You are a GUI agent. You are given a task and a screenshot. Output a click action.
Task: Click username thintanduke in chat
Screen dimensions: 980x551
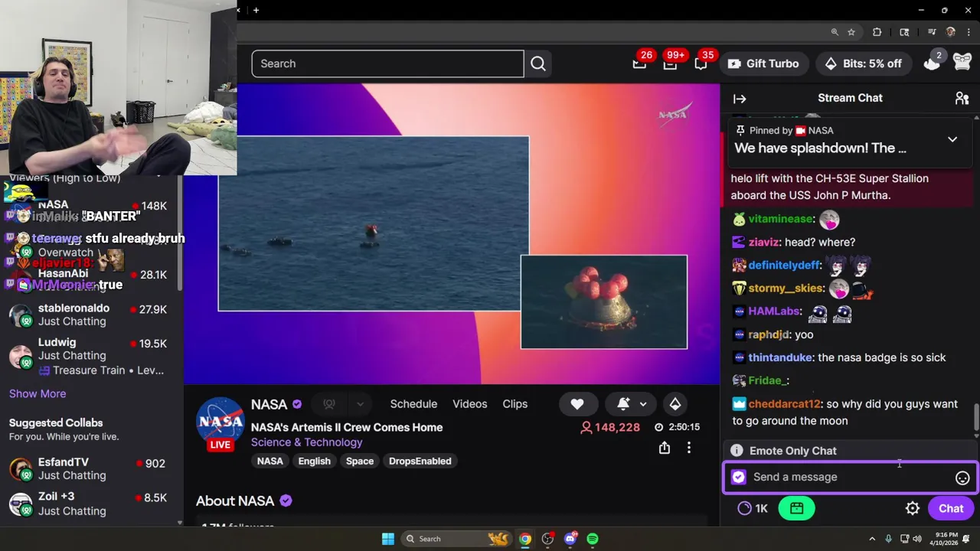[x=780, y=357]
